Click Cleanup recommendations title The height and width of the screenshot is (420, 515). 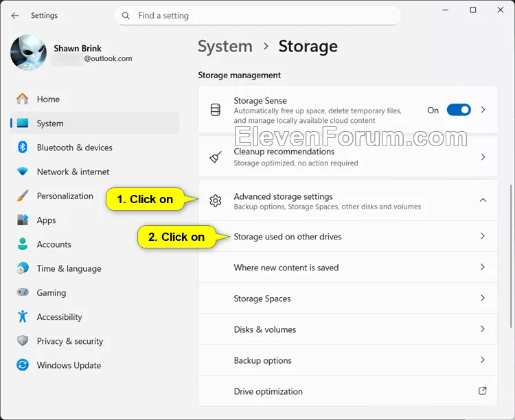click(284, 152)
